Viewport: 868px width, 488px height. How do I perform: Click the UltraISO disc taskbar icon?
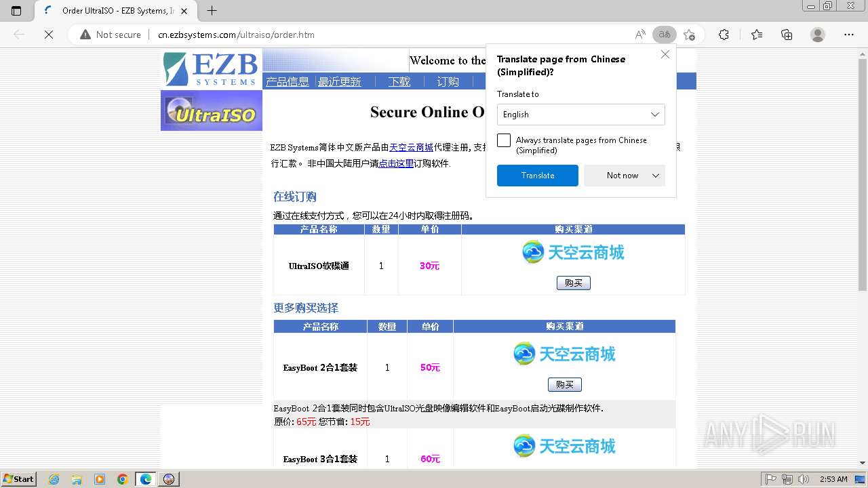pyautogui.click(x=169, y=479)
